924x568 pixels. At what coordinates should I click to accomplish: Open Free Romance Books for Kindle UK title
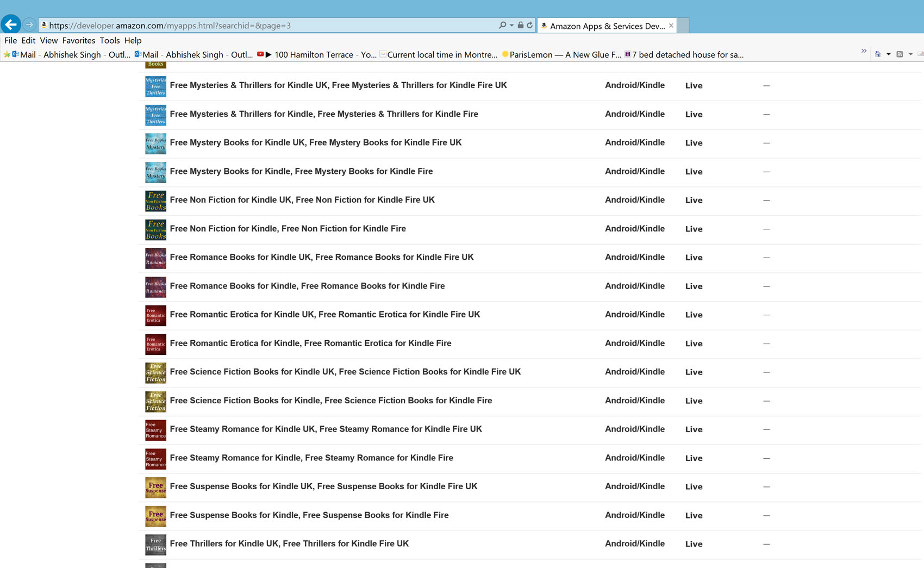tap(321, 257)
